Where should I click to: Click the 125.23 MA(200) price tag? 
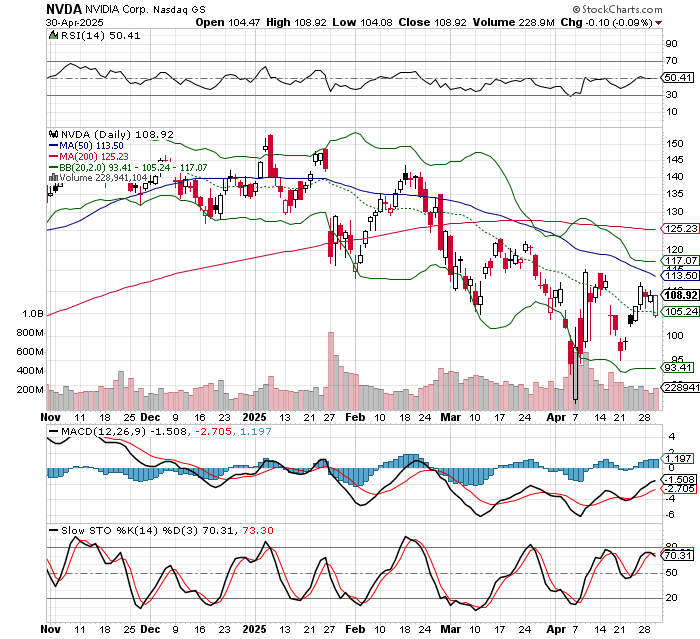(x=679, y=229)
